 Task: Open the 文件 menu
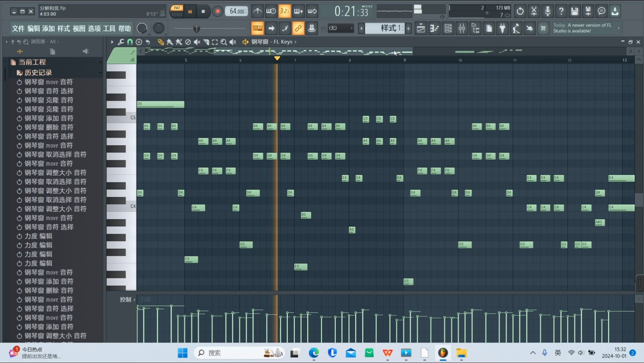point(18,28)
